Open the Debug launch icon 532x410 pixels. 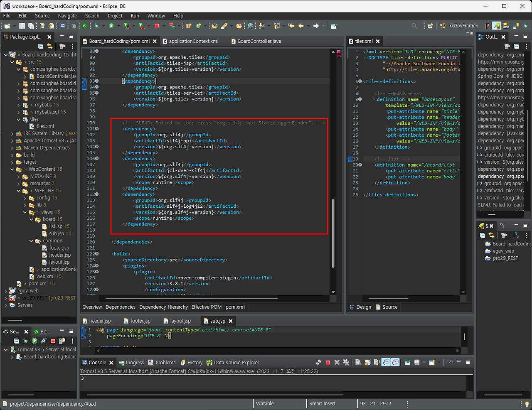[x=96, y=25]
